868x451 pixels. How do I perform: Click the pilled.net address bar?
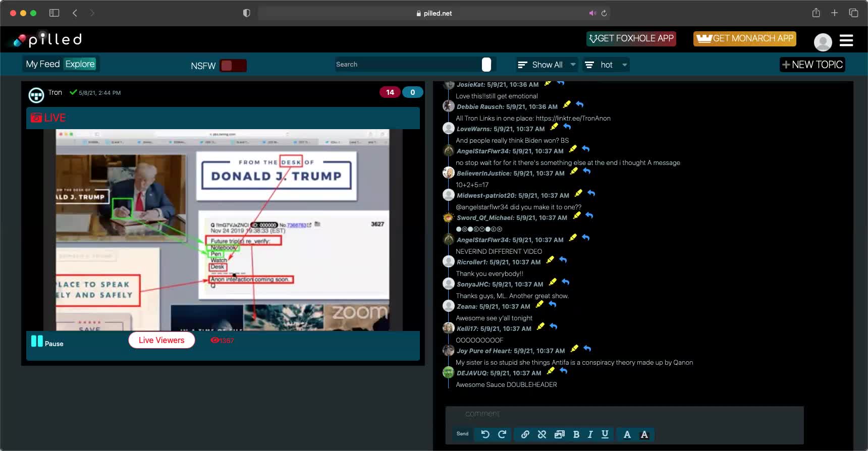coord(434,13)
